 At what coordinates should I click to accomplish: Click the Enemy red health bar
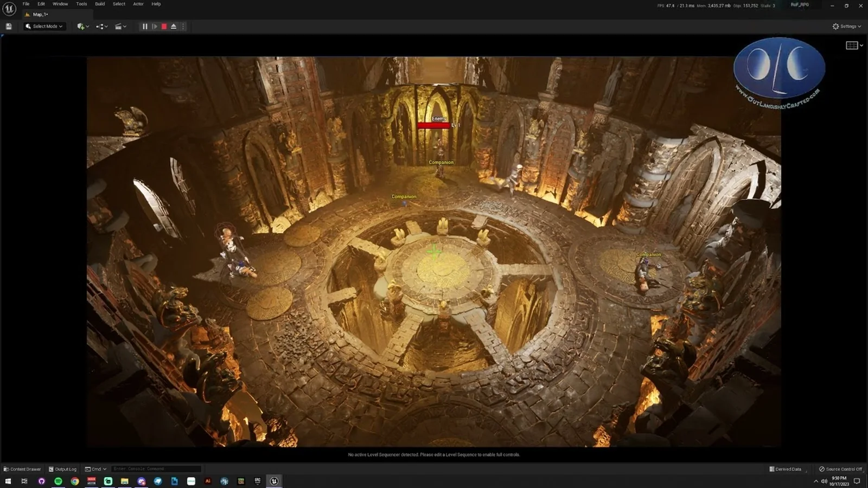coord(433,125)
